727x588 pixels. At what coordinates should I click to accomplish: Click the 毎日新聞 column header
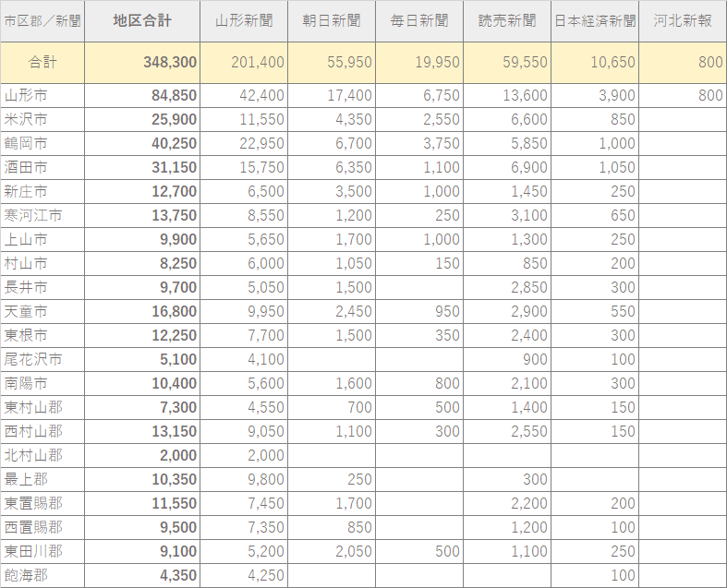point(419,21)
